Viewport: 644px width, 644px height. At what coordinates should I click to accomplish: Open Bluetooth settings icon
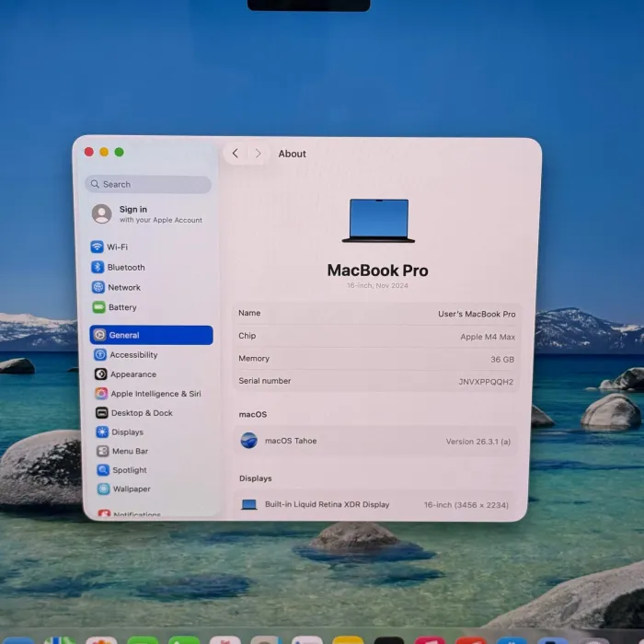[98, 268]
